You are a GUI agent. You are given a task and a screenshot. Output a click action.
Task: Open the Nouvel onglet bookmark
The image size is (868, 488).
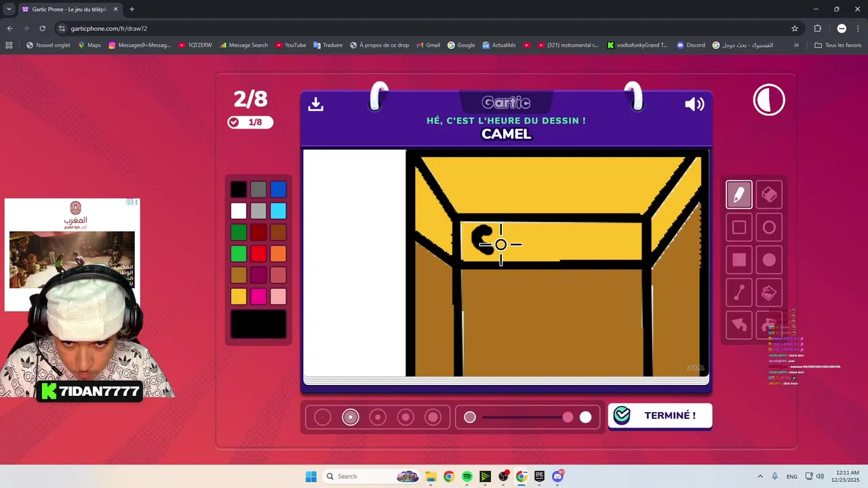pyautogui.click(x=48, y=45)
